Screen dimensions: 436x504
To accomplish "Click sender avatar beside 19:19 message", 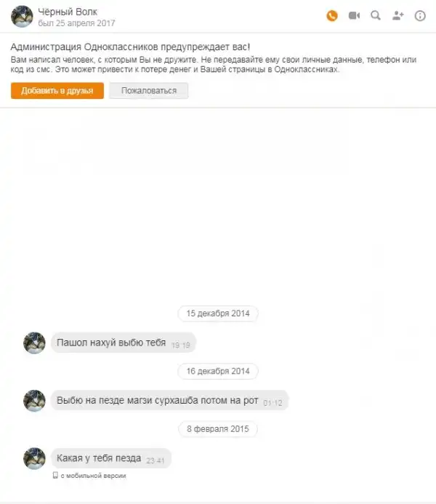I will click(x=34, y=343).
